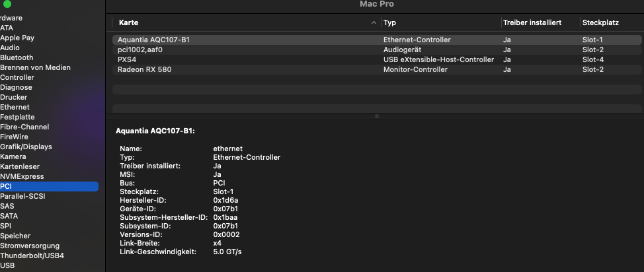This screenshot has width=644, height=272.
Task: Open Kartenleser in the sidebar
Action: point(20,166)
